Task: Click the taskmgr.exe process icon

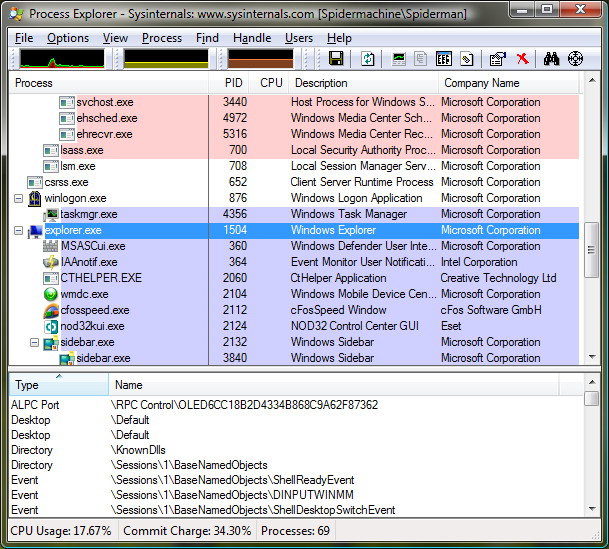Action: pyautogui.click(x=51, y=214)
